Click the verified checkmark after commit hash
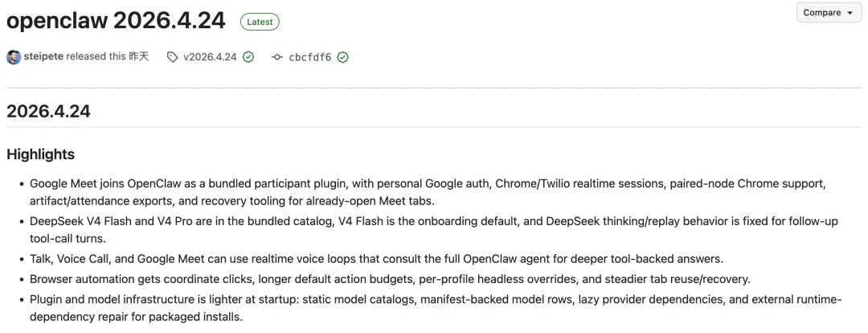 point(343,57)
